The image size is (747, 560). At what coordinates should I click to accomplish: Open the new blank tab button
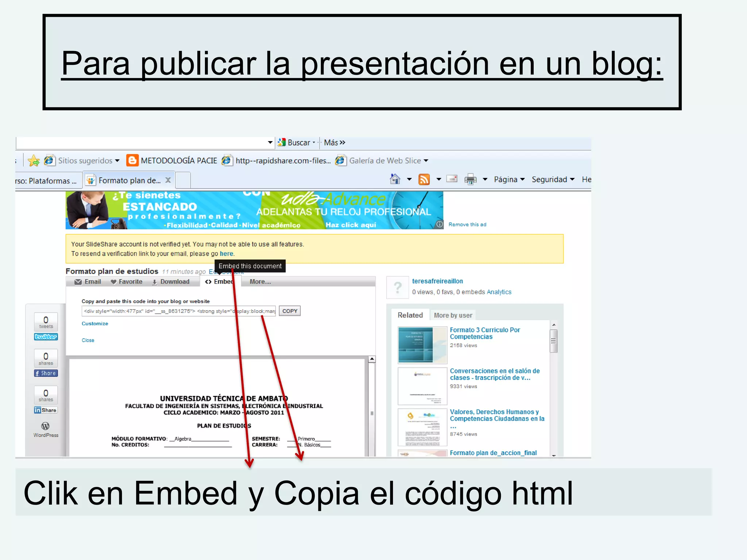point(183,180)
